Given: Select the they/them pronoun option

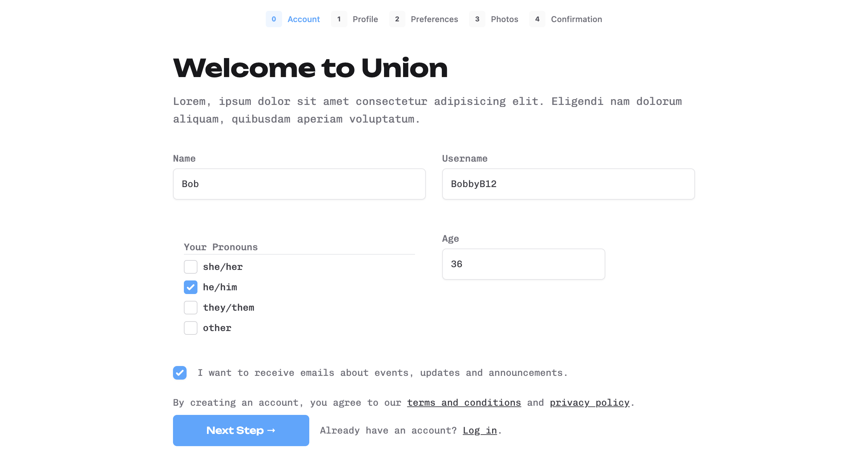Looking at the screenshot, I should (191, 308).
